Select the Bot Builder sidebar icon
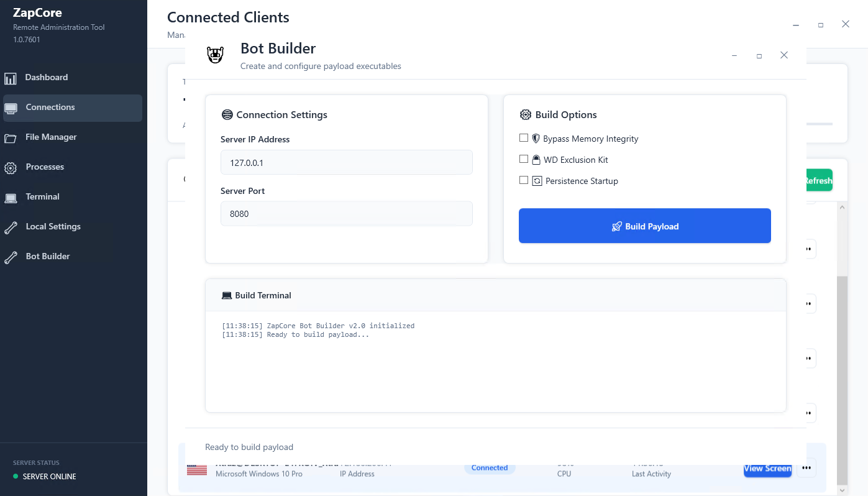 10,257
